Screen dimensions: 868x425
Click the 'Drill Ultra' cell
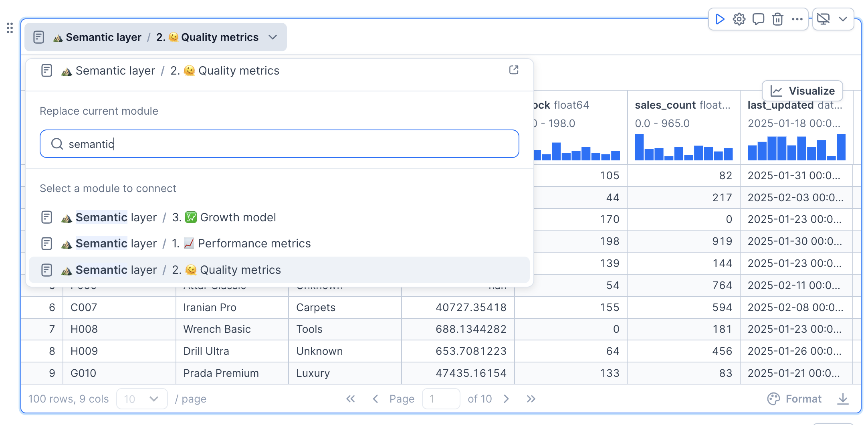tap(232, 351)
